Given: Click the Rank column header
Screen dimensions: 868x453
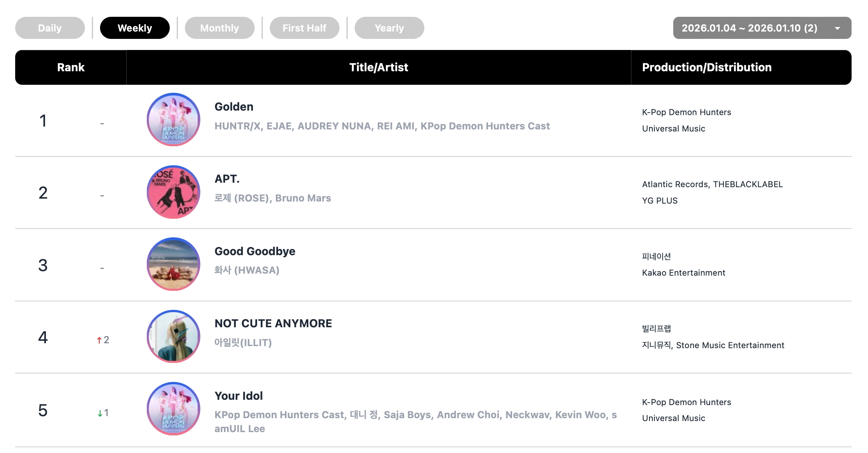Looking at the screenshot, I should coord(71,68).
